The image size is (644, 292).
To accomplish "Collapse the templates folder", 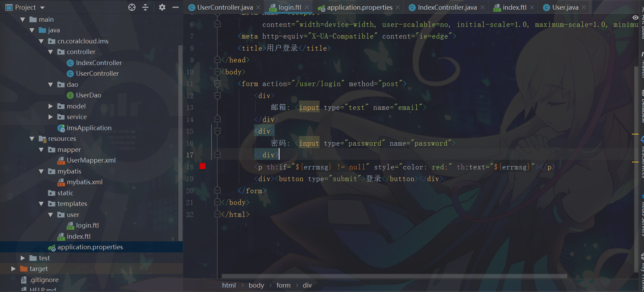I will pyautogui.click(x=41, y=204).
